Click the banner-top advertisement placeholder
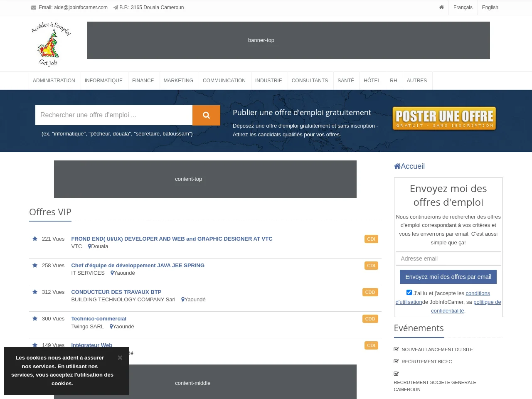The height and width of the screenshot is (399, 532). coord(288,40)
